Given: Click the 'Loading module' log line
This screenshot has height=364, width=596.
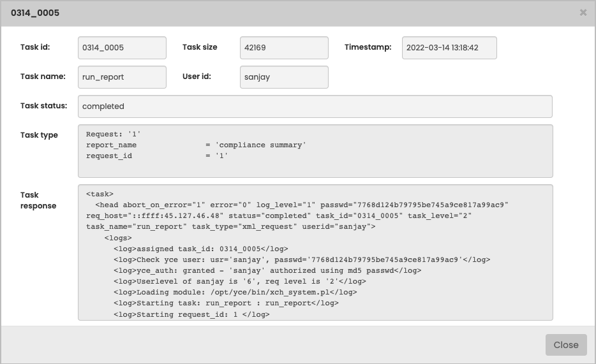Looking at the screenshot, I should (235, 293).
